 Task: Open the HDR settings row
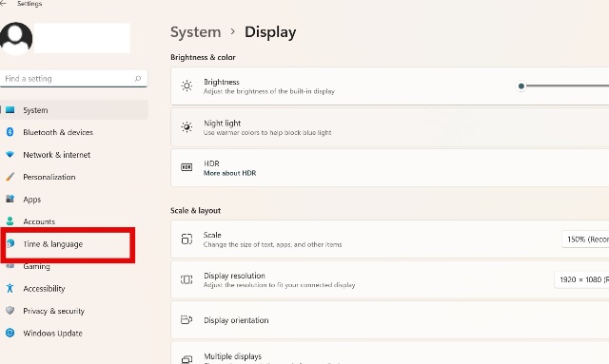pos(389,167)
